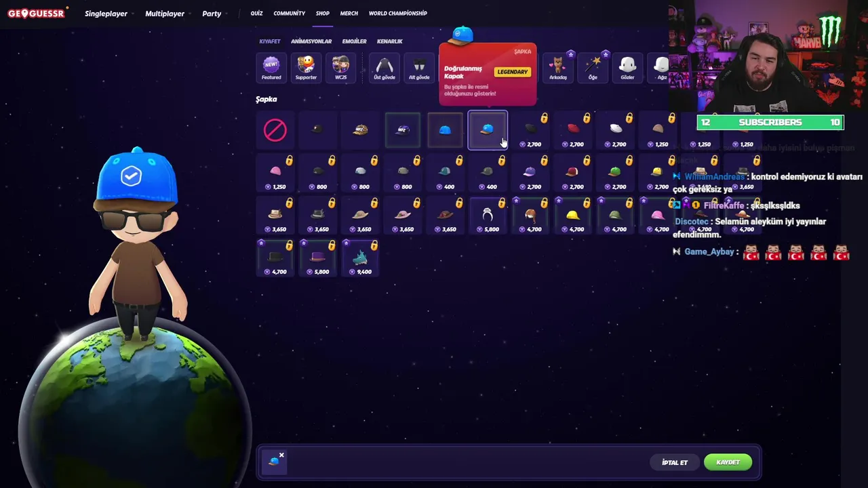The width and height of the screenshot is (868, 488).
Task: Pick the locked red beret costing 2,700
Action: 572,130
